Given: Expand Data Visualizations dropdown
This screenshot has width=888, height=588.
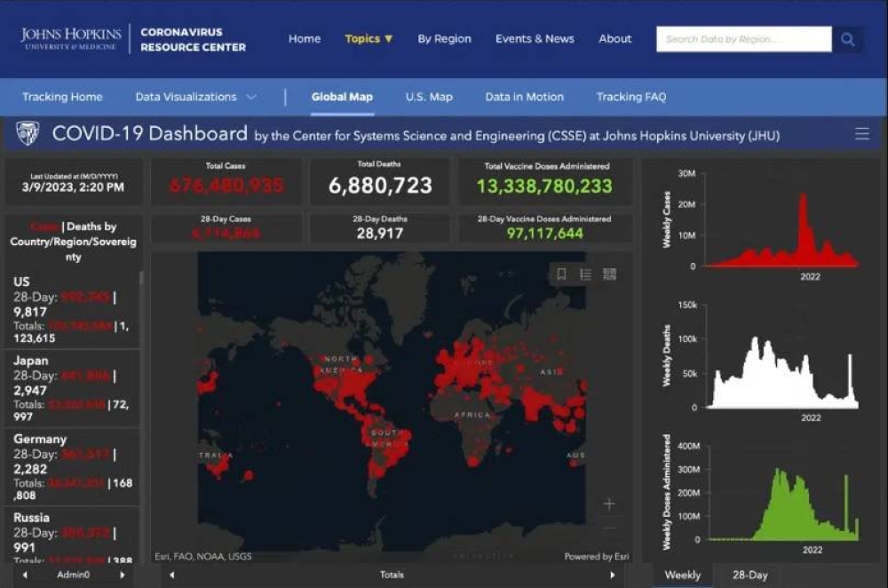Looking at the screenshot, I should click(195, 97).
